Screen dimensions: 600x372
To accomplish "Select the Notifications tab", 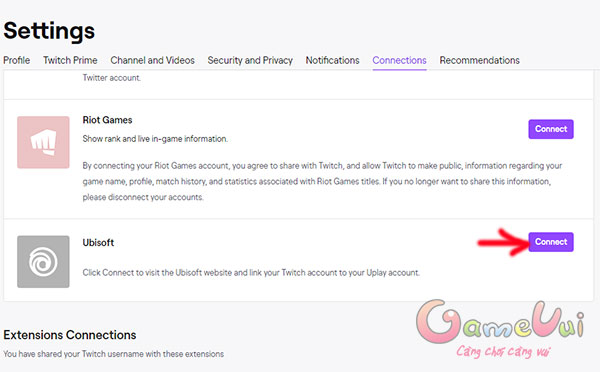I will 332,60.
